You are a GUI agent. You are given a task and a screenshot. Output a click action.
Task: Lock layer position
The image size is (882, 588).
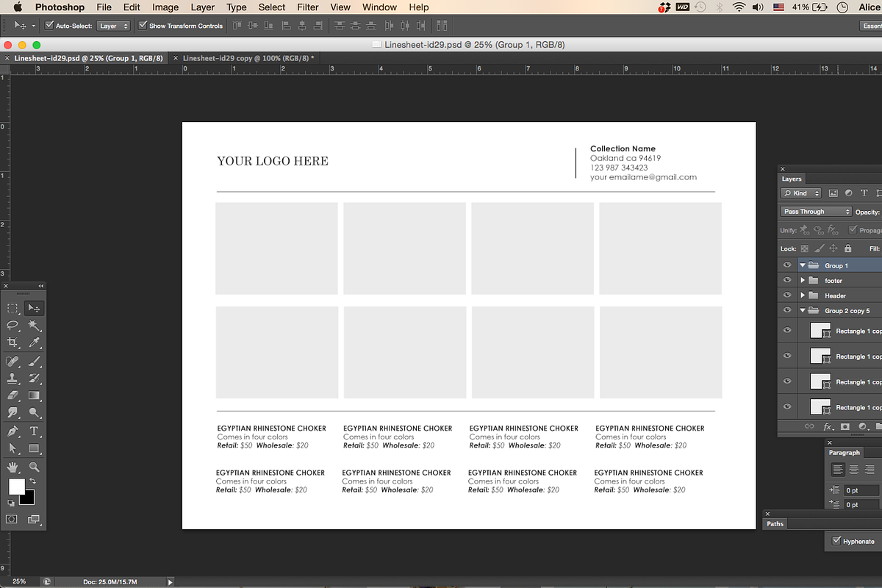833,248
